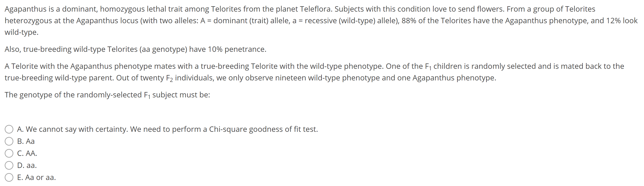Viewport: 644px width, 186px height.
Task: Click the 'D. aa.' answer label text
Action: 27,165
